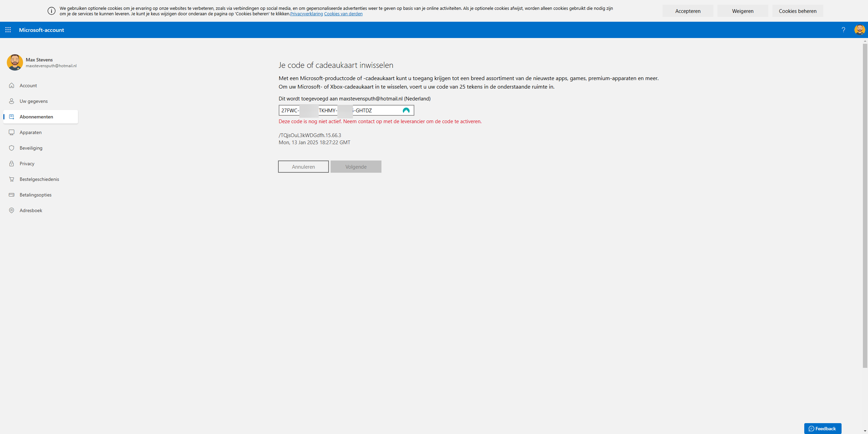The height and width of the screenshot is (434, 868).
Task: Click the vertical page scrollbar
Action: tap(865, 204)
